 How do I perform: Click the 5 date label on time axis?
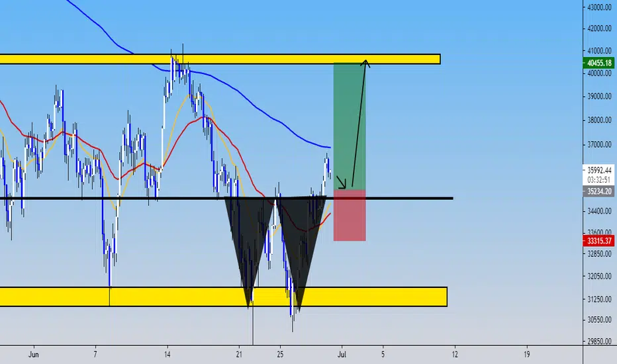383,355
